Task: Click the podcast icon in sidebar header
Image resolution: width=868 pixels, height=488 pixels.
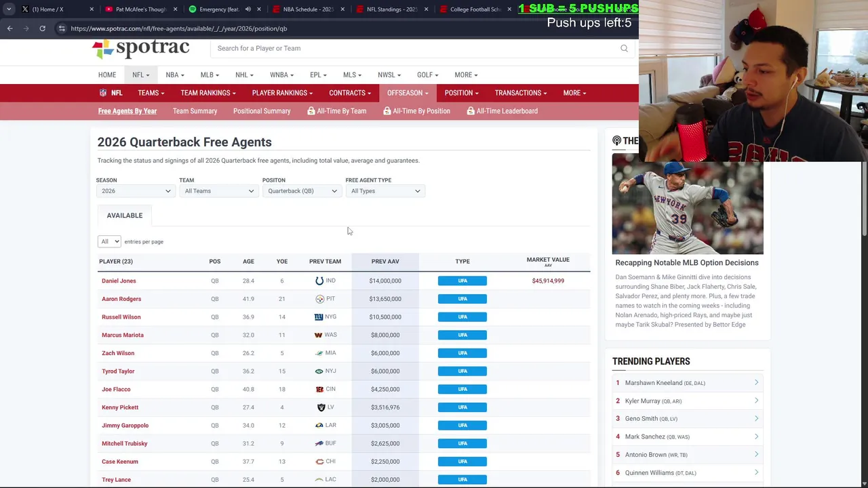Action: [616, 140]
